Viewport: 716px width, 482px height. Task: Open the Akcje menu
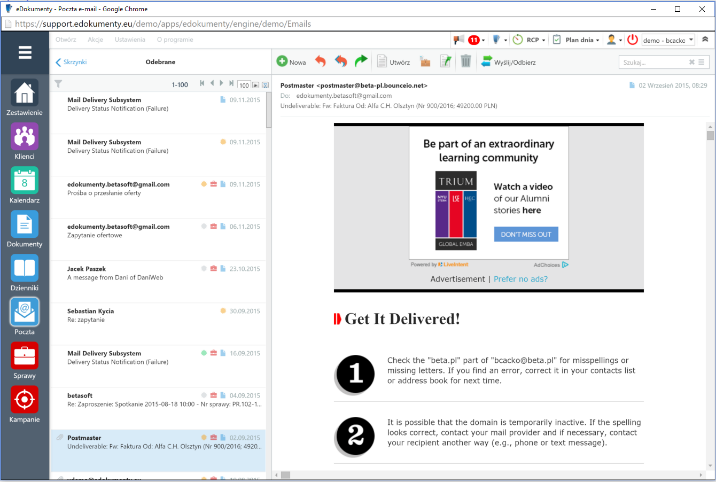(x=96, y=39)
